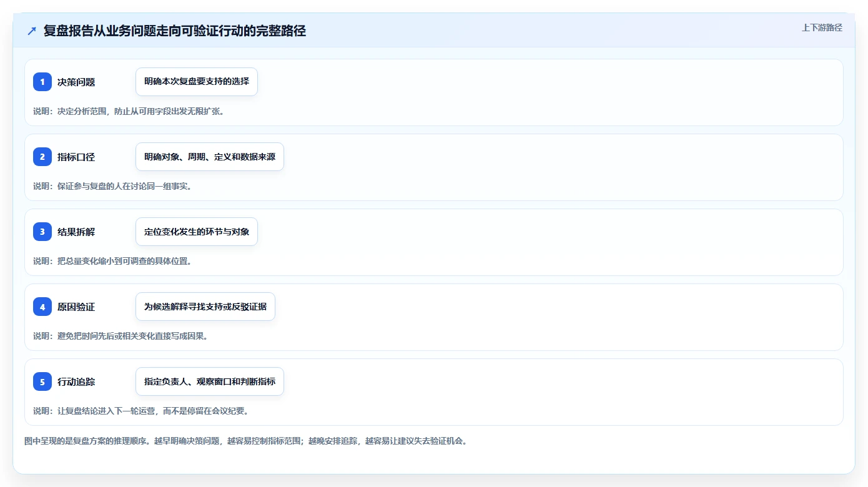Screen dimensions: 868x487
Task: Select the 定位变化发生的环节与对象 box
Action: [197, 232]
